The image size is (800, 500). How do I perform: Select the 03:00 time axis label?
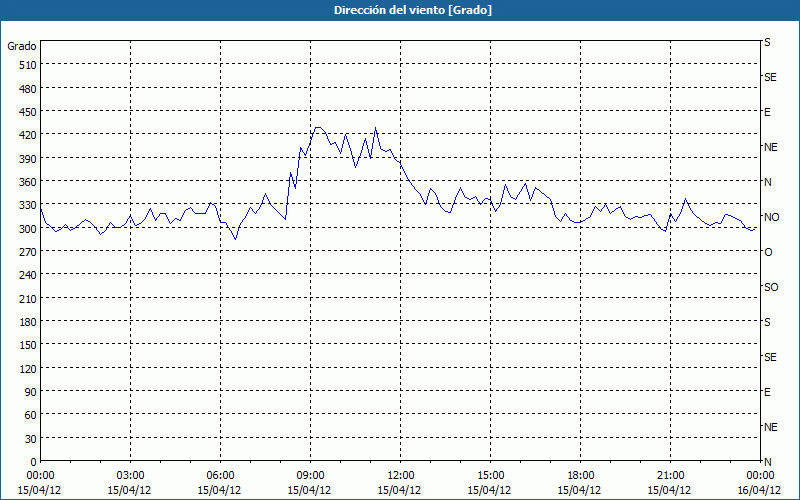click(130, 476)
